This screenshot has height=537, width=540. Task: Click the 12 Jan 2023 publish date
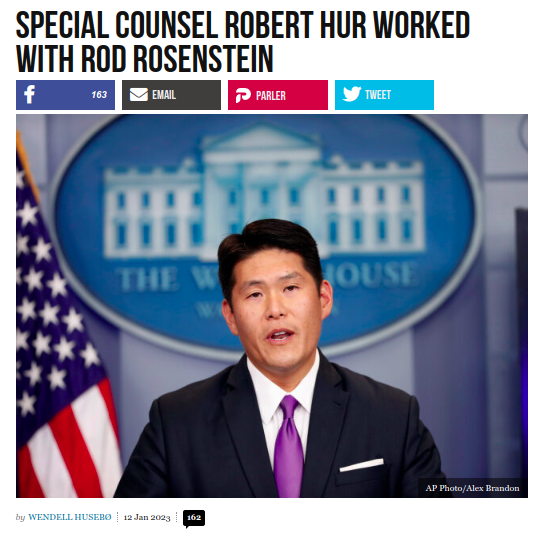147,517
